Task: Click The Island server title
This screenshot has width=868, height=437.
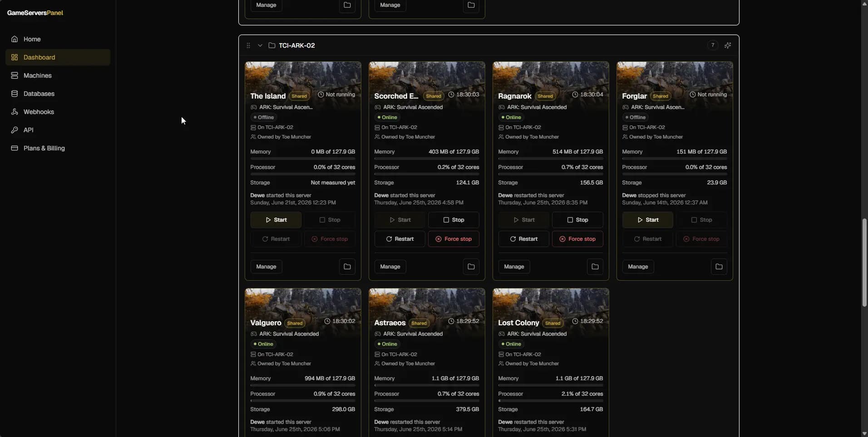Action: [268, 96]
